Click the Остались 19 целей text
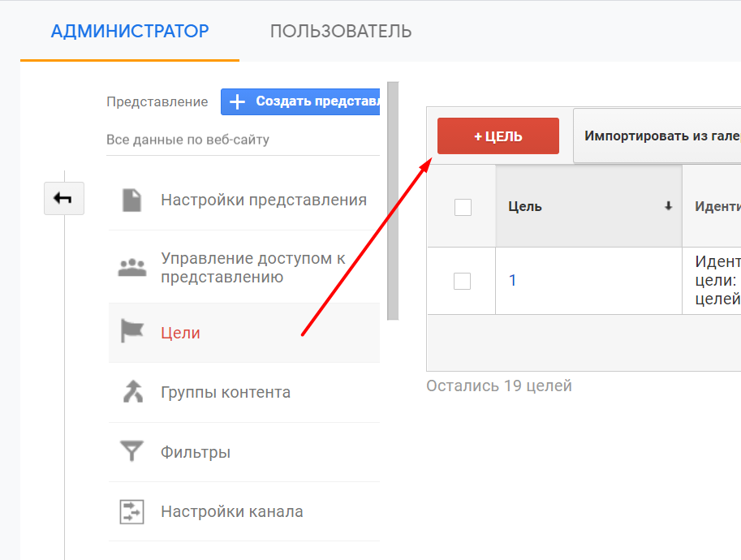 (x=499, y=386)
